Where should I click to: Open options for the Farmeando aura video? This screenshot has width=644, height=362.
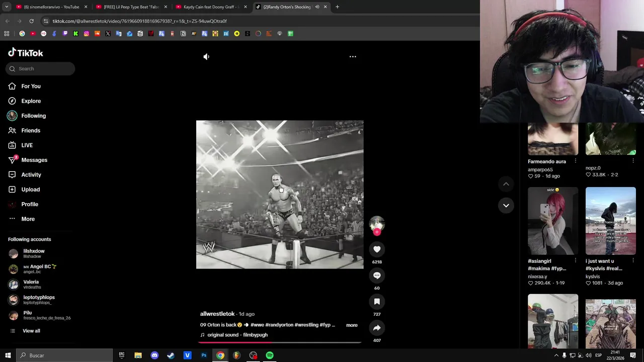coord(575,161)
